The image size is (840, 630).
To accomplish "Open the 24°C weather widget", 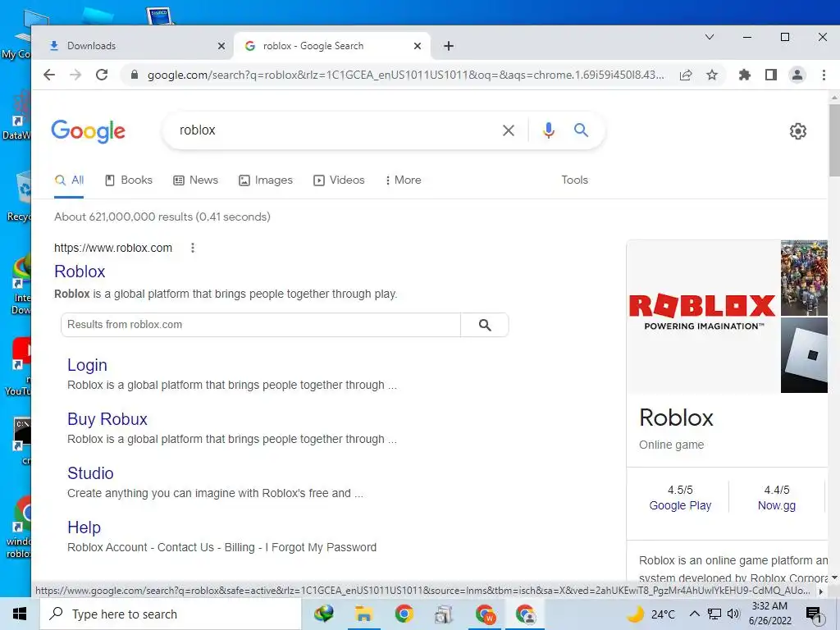I will pos(651,614).
